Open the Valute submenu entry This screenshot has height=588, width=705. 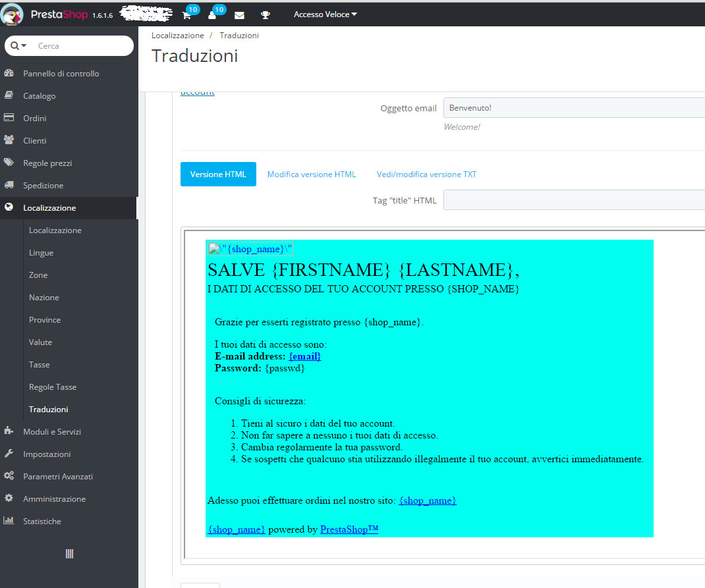[40, 342]
